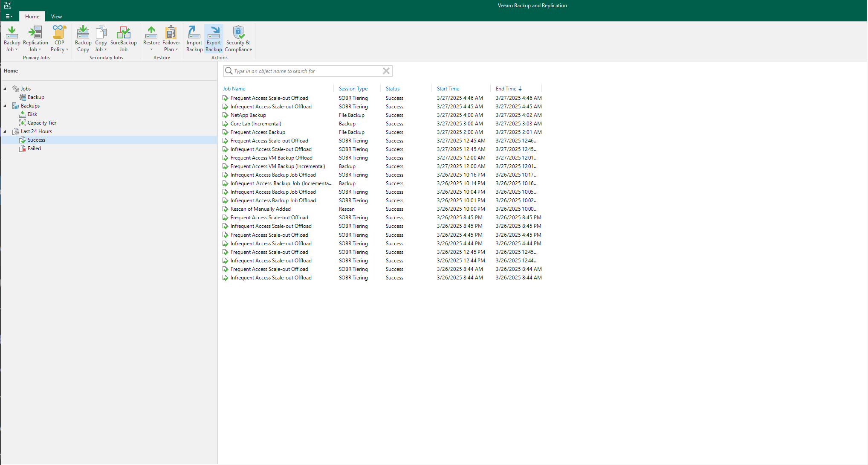The image size is (868, 465).
Task: Select Jobs in the navigation tree
Action: pyautogui.click(x=26, y=89)
